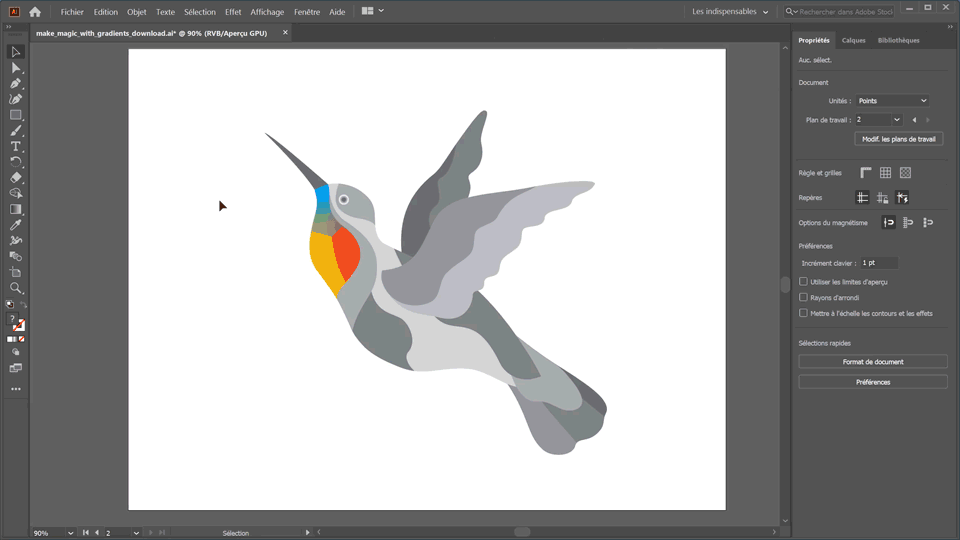Select the Shape Builder tool
The image size is (960, 540).
click(16, 193)
